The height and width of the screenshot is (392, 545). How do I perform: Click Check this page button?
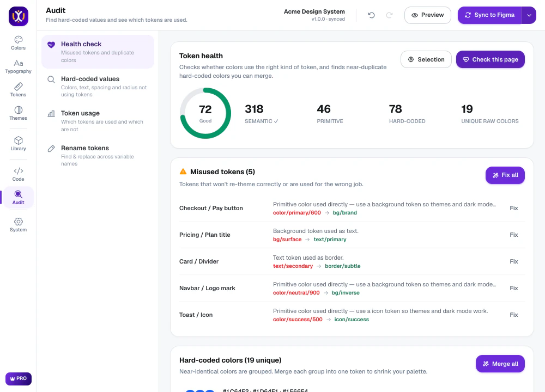click(491, 59)
